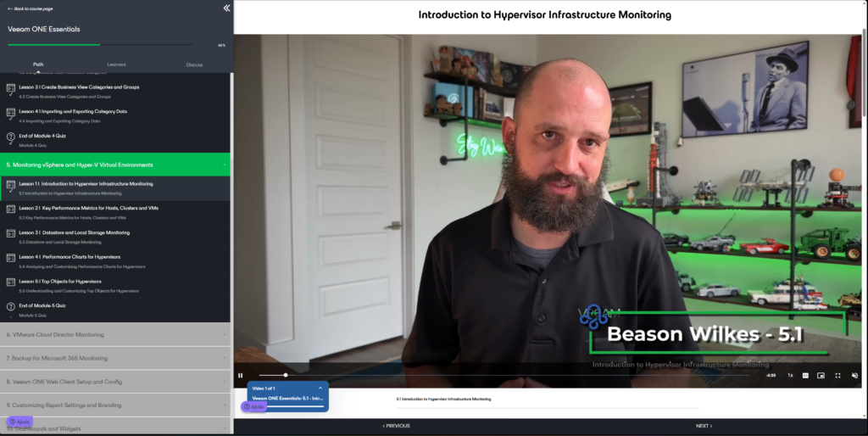The image size is (868, 436).
Task: Open the 1x playback speed menu
Action: point(790,375)
